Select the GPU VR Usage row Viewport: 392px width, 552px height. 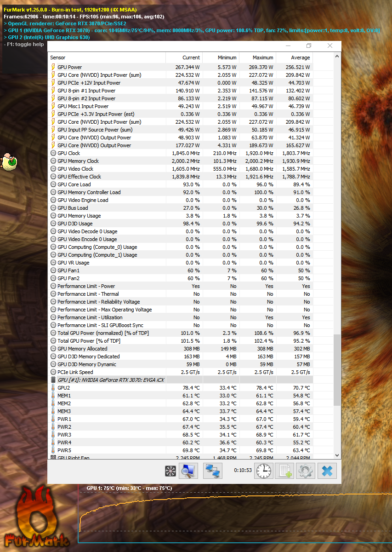tap(181, 263)
